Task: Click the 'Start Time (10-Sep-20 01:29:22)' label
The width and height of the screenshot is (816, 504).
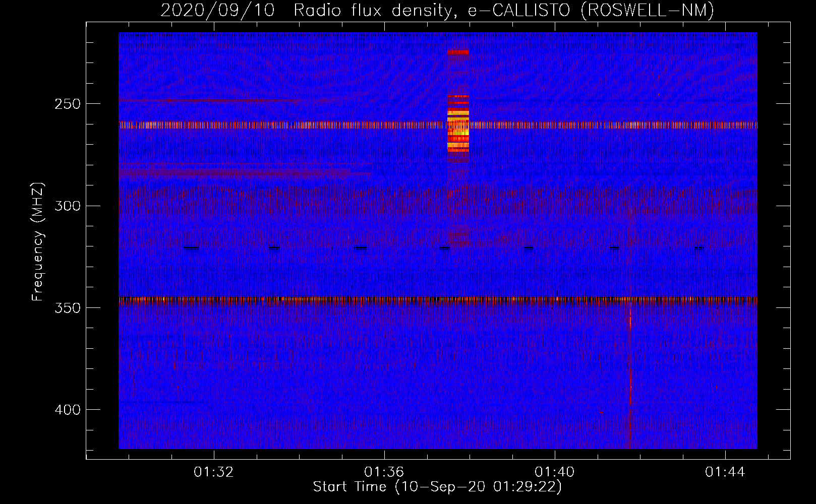Action: [437, 487]
